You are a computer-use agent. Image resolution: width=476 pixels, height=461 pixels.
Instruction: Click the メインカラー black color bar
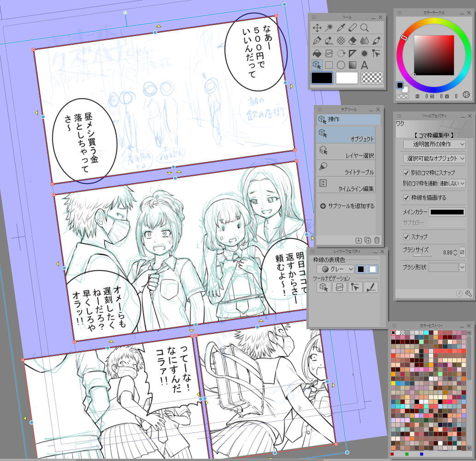click(447, 212)
